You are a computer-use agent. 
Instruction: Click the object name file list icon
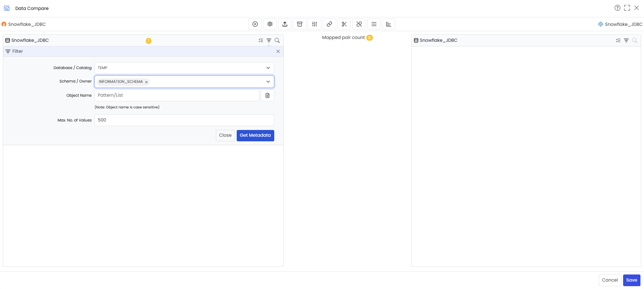[x=268, y=96]
